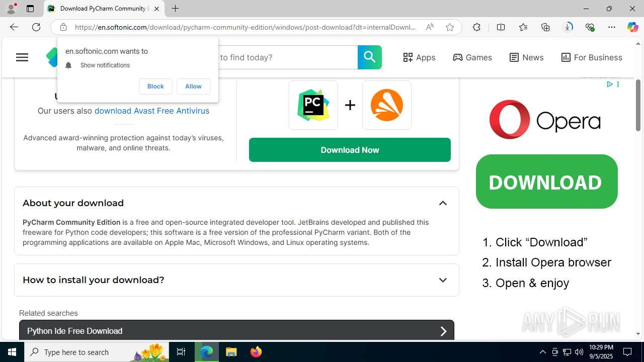Click green Download Now button
The width and height of the screenshot is (644, 362).
point(350,150)
